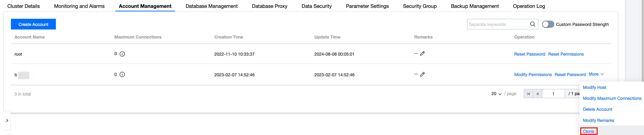Go to first page of results
This screenshot has width=644, height=135.
[528, 94]
